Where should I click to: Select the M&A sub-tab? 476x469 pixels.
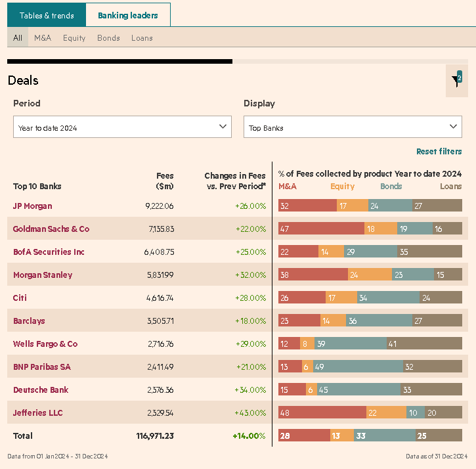(x=43, y=37)
